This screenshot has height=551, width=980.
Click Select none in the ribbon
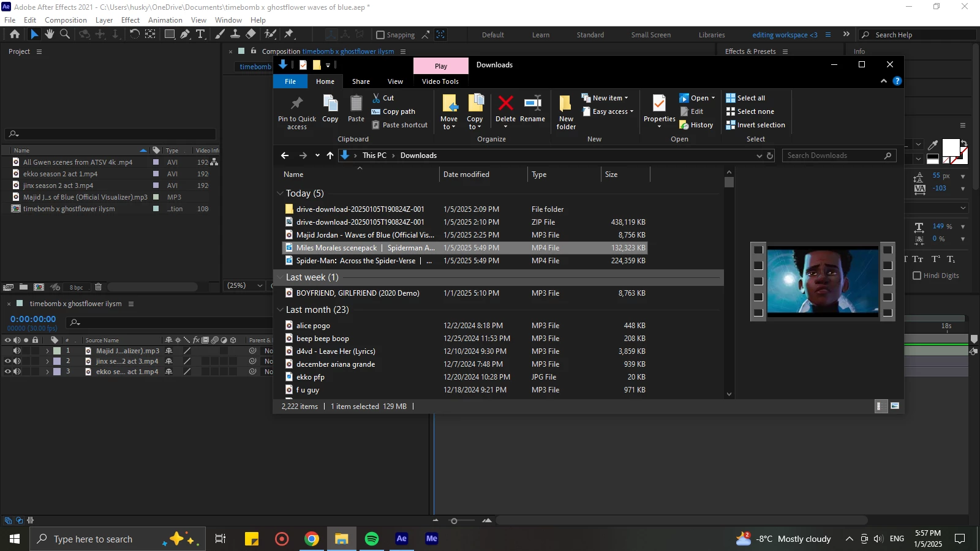tap(750, 111)
